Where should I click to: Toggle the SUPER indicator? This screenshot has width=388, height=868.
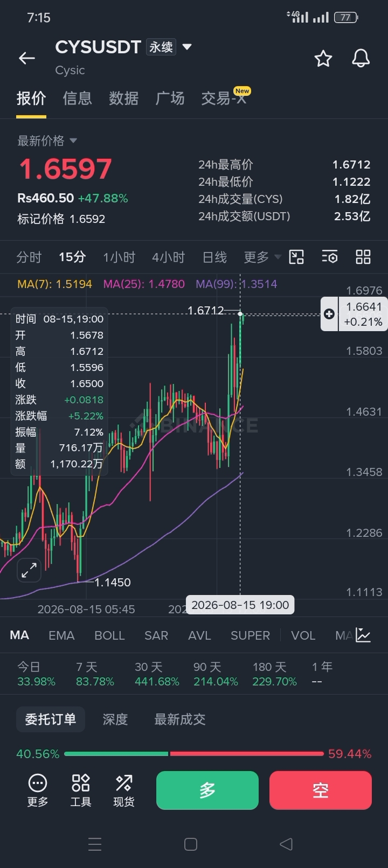tap(250, 635)
